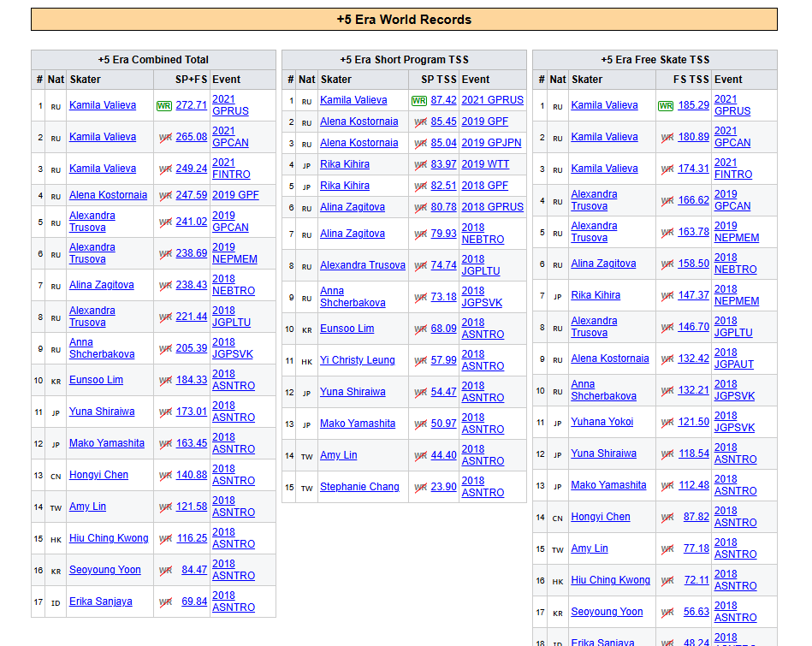The height and width of the screenshot is (646, 812).
Task: Click the struck WR icon next to 83.97
Action: [420, 164]
